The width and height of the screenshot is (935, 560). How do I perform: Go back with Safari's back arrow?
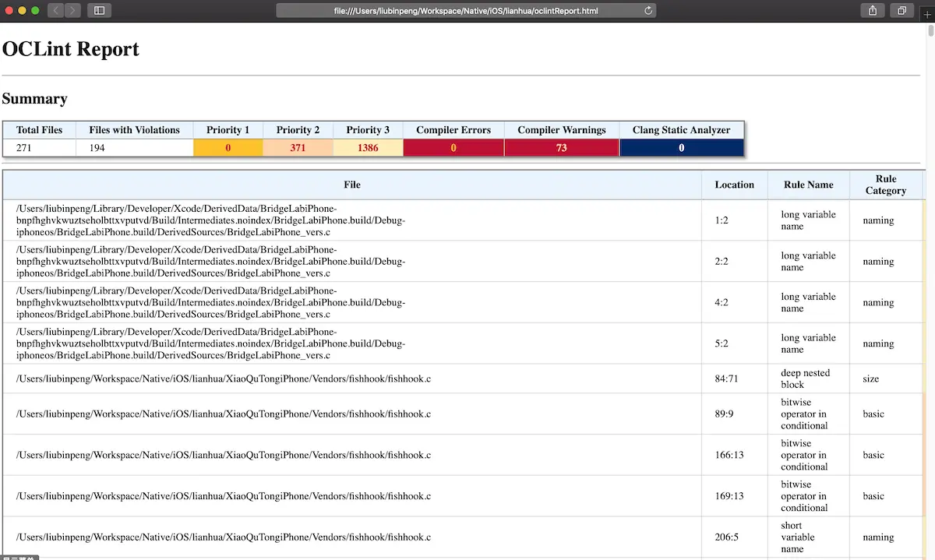pos(55,11)
